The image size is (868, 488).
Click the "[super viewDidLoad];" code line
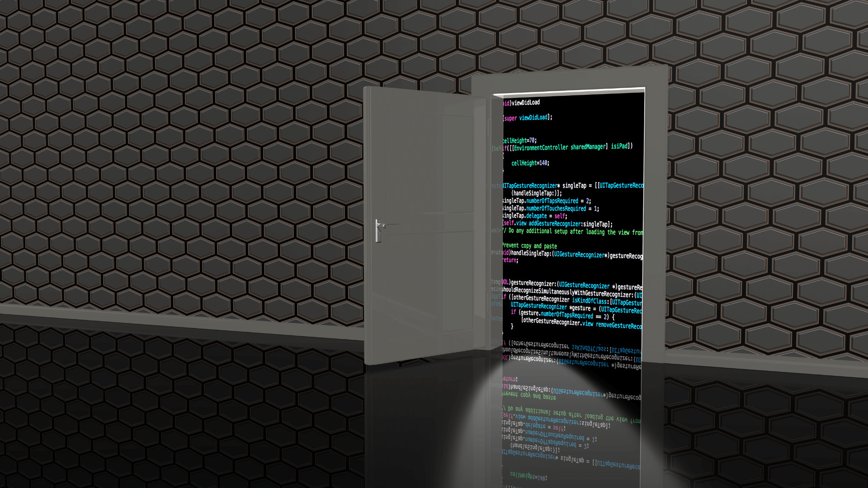(528, 117)
